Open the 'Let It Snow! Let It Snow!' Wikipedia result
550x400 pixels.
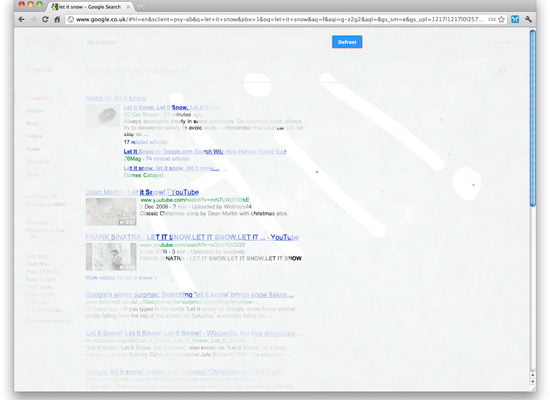[192, 333]
